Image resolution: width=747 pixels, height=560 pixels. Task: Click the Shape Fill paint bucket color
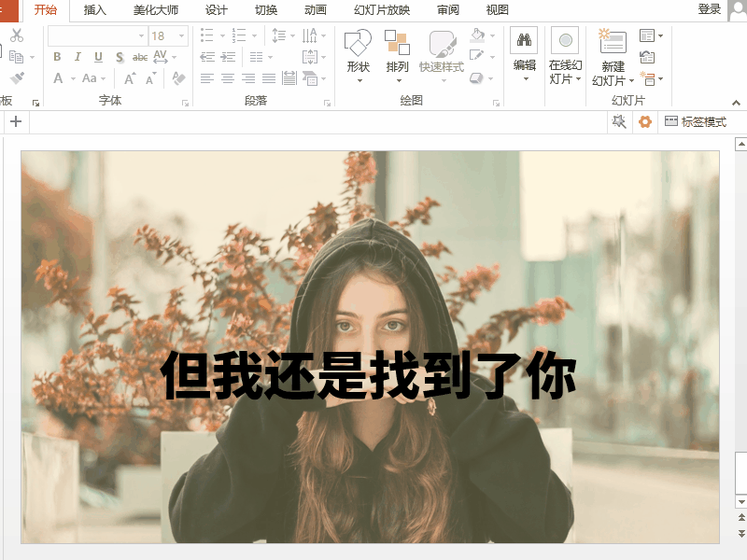[x=478, y=36]
